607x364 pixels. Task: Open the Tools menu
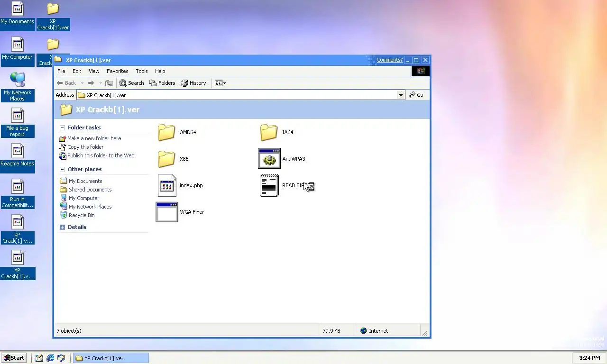[x=142, y=71]
